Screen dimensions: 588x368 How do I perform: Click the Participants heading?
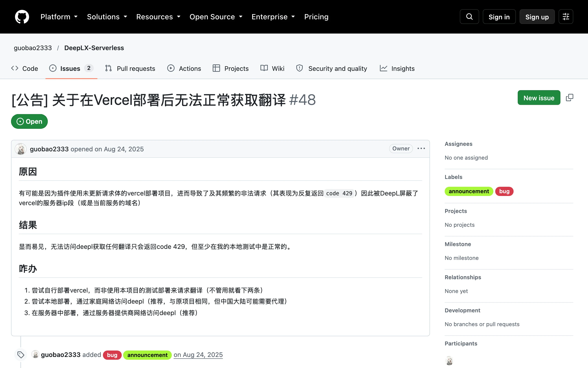click(461, 343)
